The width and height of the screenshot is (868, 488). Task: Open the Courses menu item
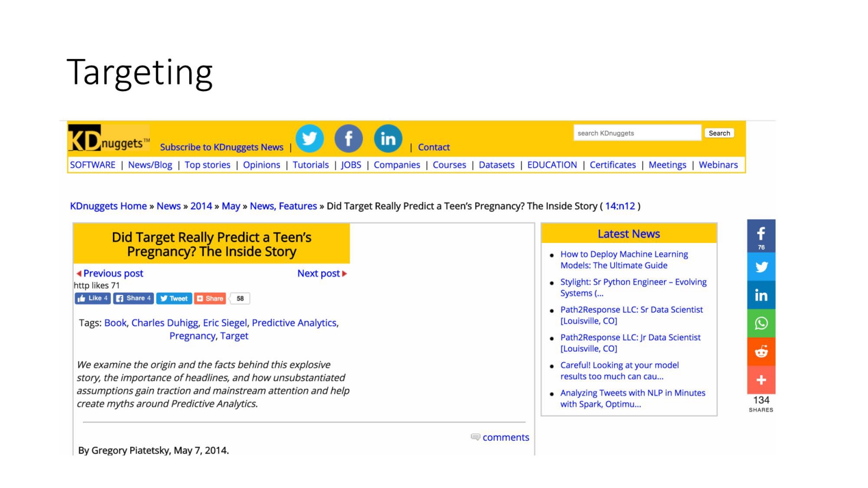pos(449,165)
